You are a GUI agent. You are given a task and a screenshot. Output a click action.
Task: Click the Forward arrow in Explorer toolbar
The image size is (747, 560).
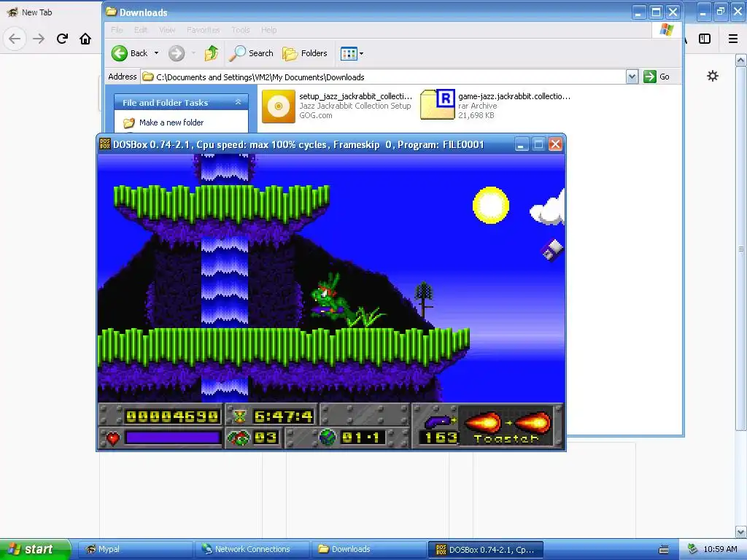point(177,53)
